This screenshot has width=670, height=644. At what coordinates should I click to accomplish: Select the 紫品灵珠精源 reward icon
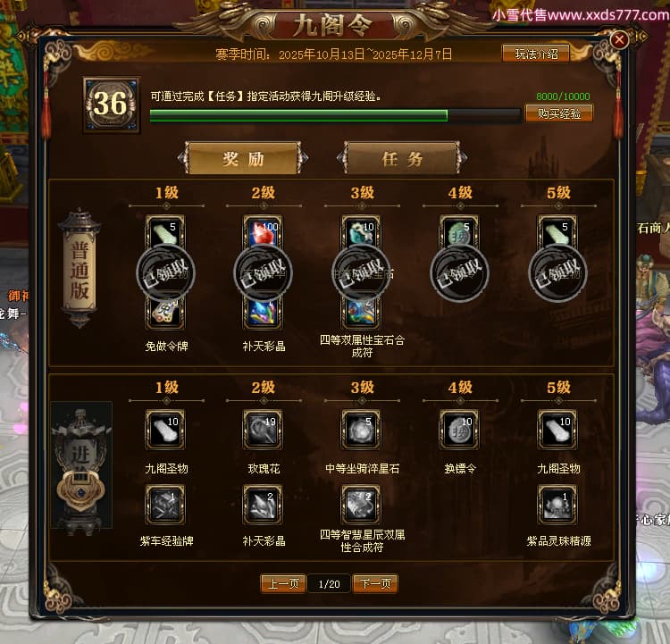pos(557,505)
